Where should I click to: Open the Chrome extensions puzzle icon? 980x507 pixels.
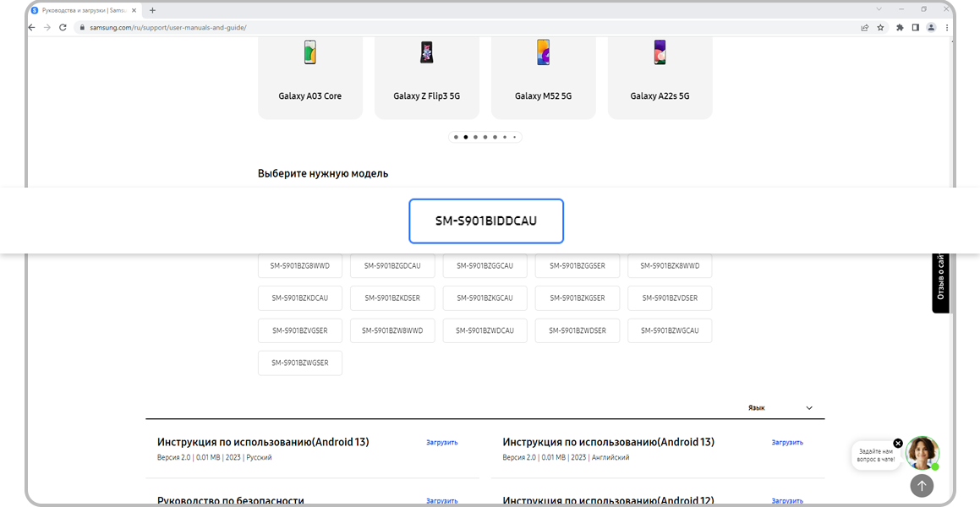pyautogui.click(x=900, y=28)
